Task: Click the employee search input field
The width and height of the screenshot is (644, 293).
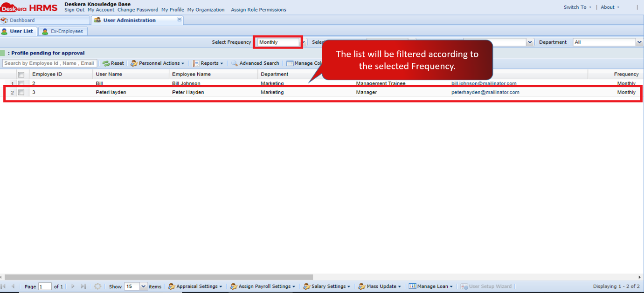Action: coord(49,63)
